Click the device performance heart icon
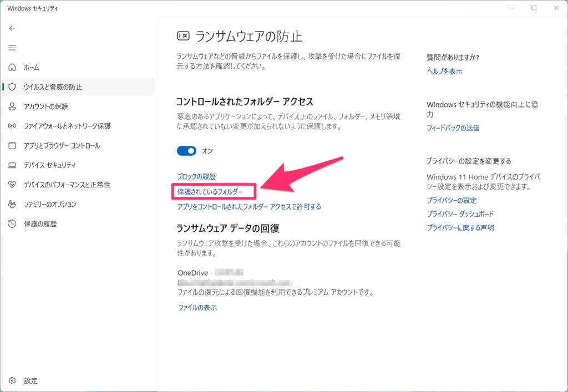 [x=12, y=185]
